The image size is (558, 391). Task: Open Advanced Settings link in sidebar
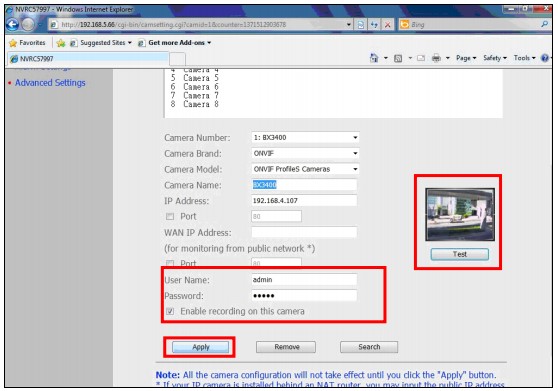50,83
